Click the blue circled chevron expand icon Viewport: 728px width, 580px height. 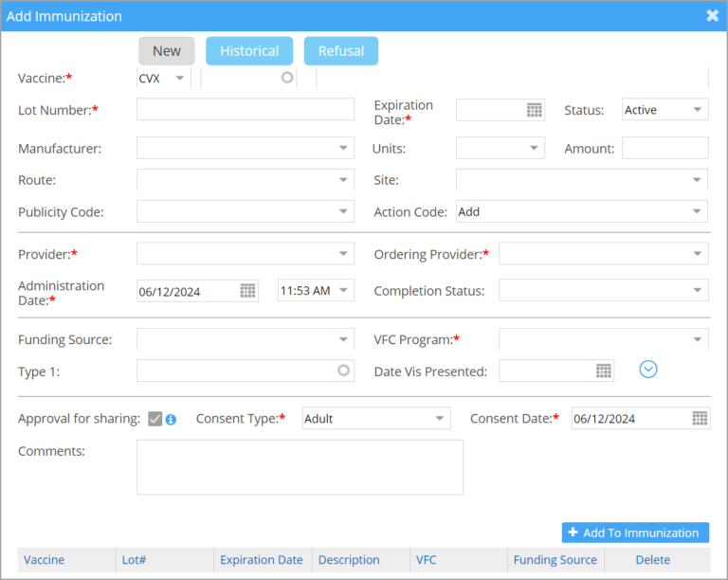coord(648,370)
